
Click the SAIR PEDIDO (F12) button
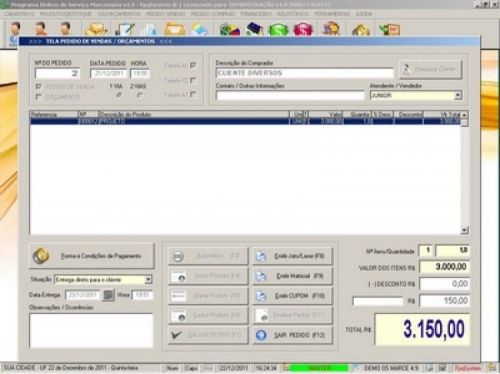[x=293, y=335]
